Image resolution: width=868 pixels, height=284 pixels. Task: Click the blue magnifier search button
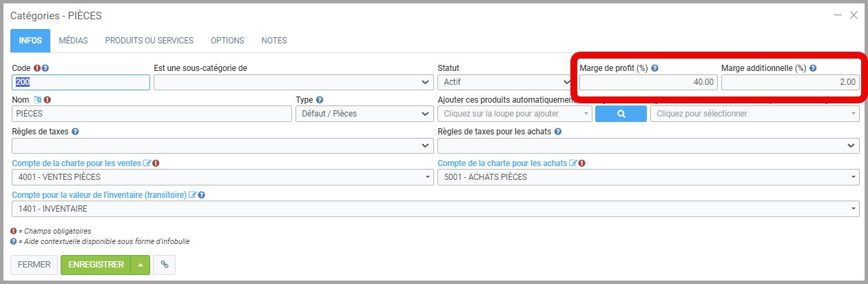[x=621, y=114]
